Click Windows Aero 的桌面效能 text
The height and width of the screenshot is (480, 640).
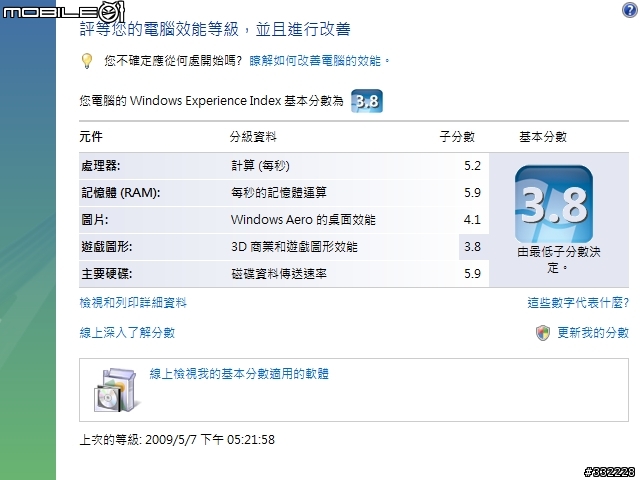click(303, 220)
